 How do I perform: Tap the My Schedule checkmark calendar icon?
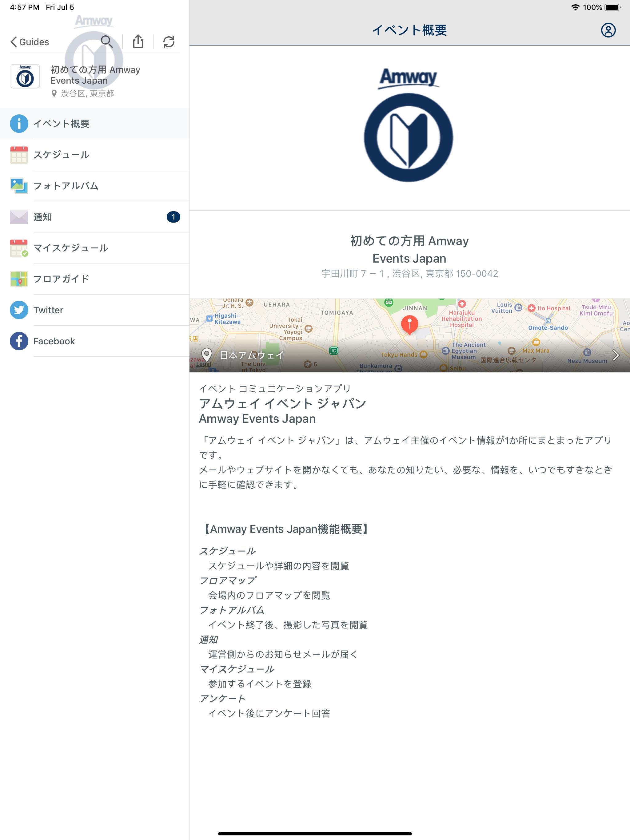(19, 248)
